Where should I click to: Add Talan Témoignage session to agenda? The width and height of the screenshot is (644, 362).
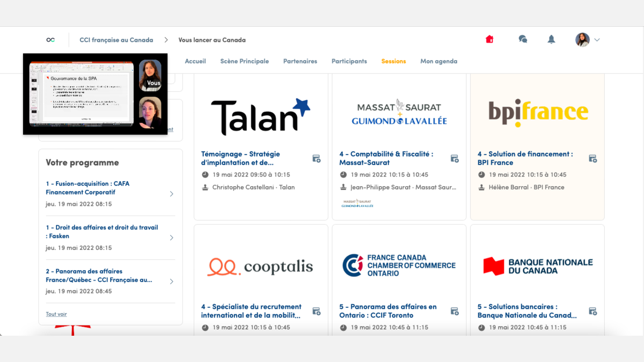coord(317,158)
